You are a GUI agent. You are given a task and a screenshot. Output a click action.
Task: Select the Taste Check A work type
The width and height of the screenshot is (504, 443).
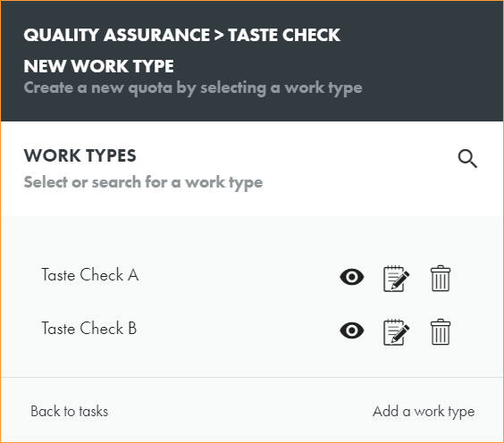90,275
